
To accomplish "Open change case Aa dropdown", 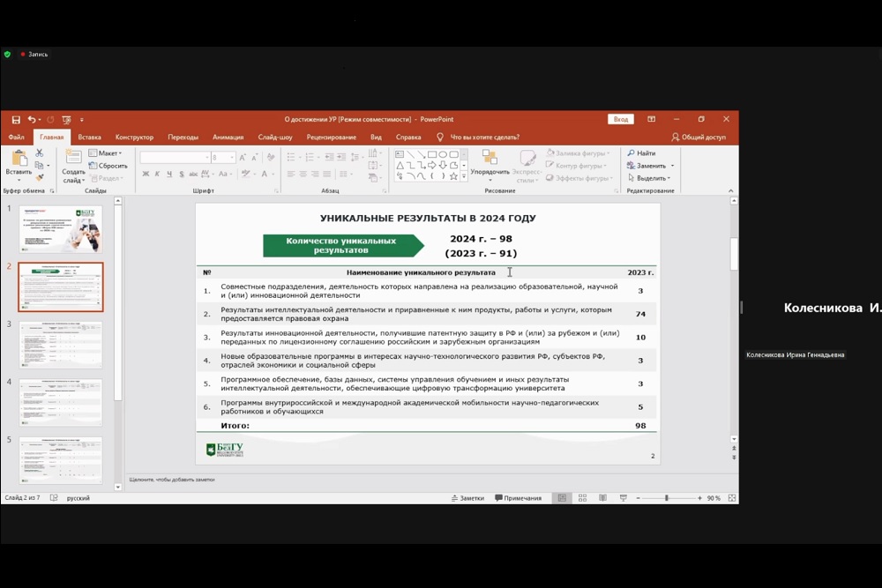I will (x=225, y=174).
